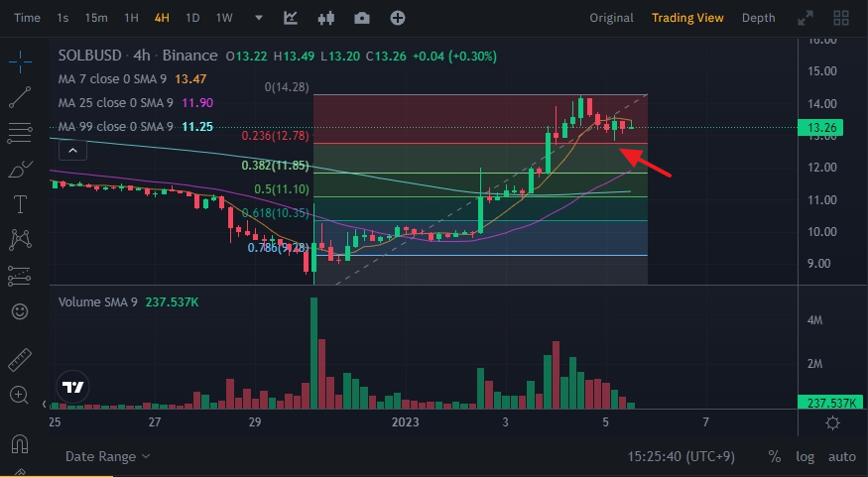The width and height of the screenshot is (868, 477).
Task: Select the 1W time interval
Action: click(224, 18)
